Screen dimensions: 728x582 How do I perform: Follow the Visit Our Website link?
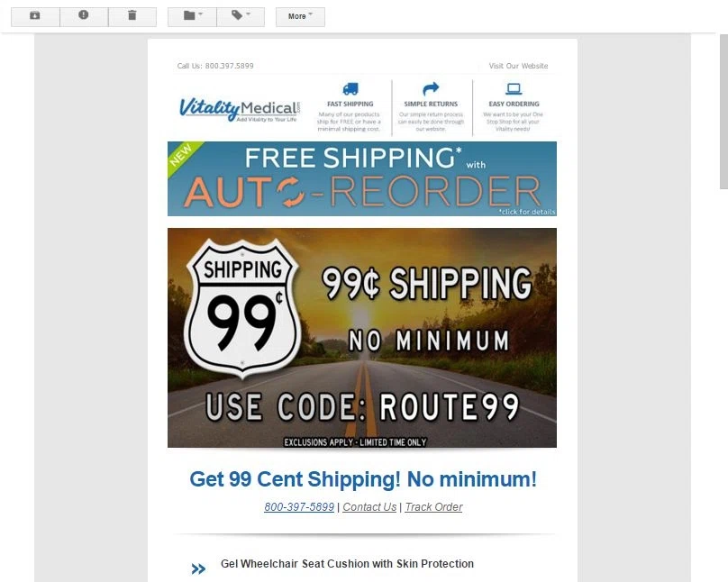(518, 66)
